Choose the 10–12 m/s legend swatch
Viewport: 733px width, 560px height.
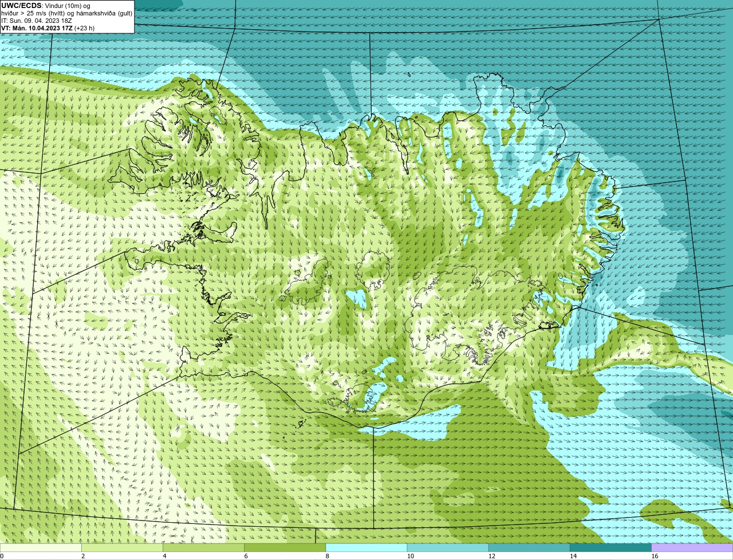(x=448, y=547)
